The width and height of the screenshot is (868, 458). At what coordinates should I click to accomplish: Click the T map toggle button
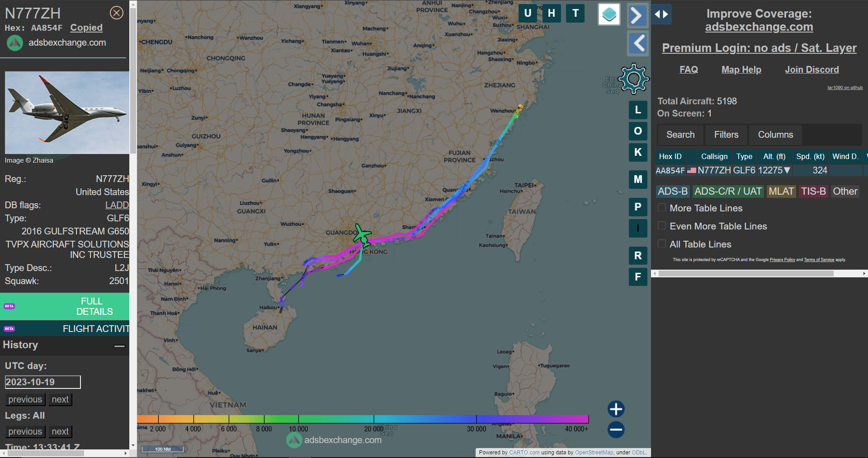(x=576, y=13)
